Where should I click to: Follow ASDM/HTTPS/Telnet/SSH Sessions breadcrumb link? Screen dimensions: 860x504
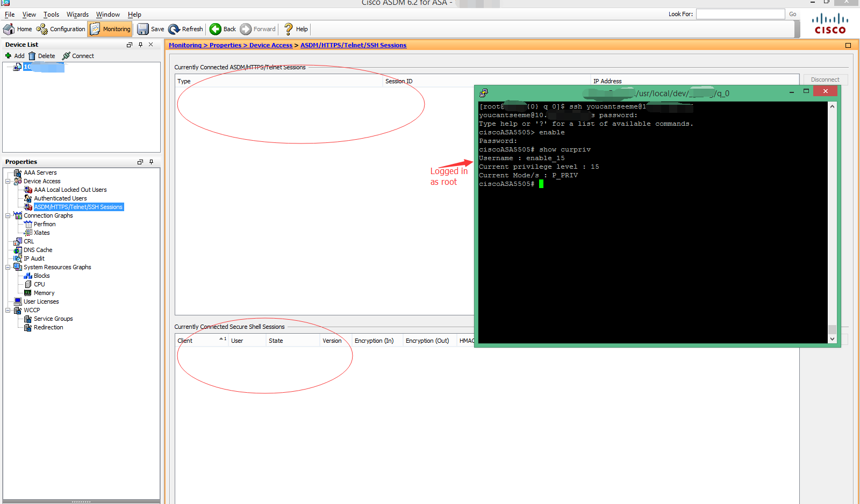[353, 45]
